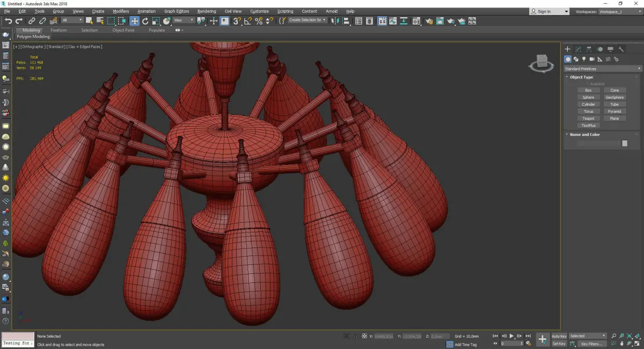This screenshot has height=349, width=644.
Task: Switch to the Freeform ribbon tab
Action: click(x=58, y=30)
